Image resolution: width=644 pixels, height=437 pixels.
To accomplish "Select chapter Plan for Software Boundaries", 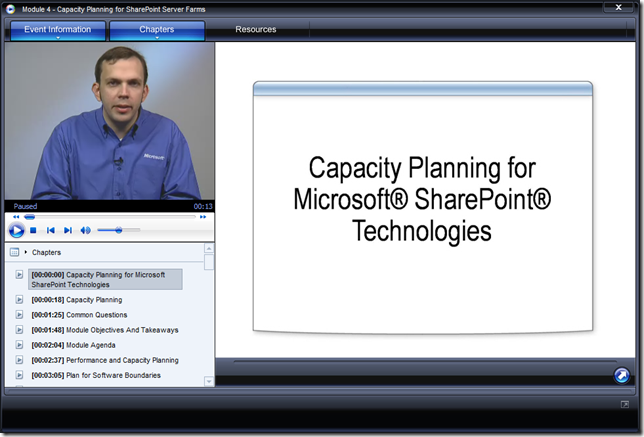I will (96, 375).
